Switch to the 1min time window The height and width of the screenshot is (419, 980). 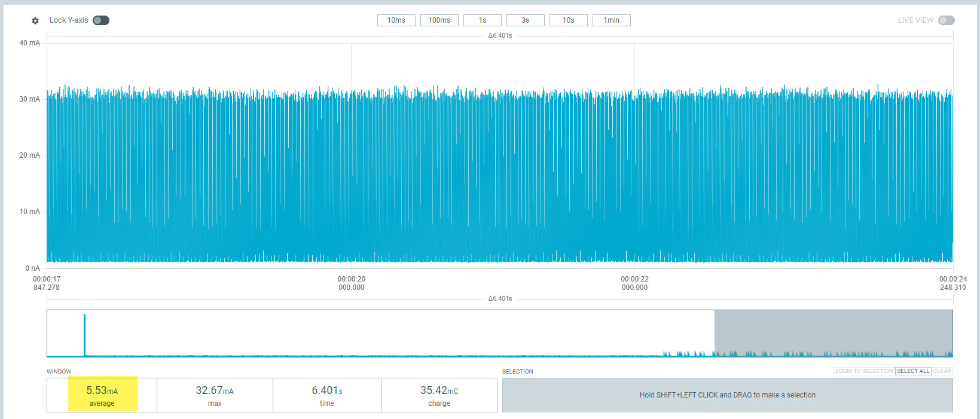coord(611,20)
